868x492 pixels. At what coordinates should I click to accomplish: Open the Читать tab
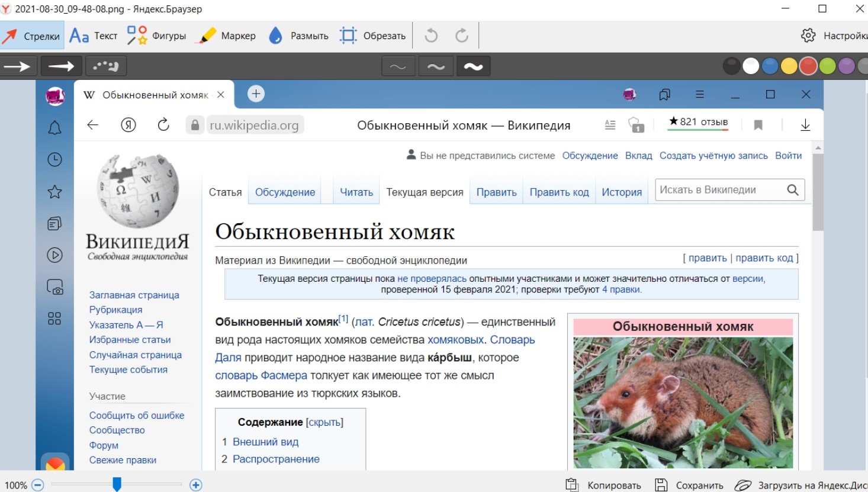[356, 192]
